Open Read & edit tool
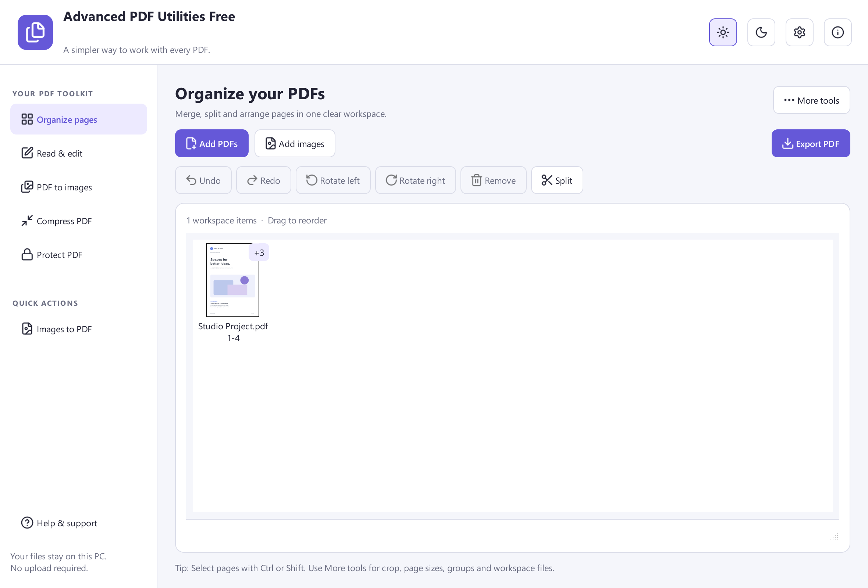 pyautogui.click(x=78, y=153)
